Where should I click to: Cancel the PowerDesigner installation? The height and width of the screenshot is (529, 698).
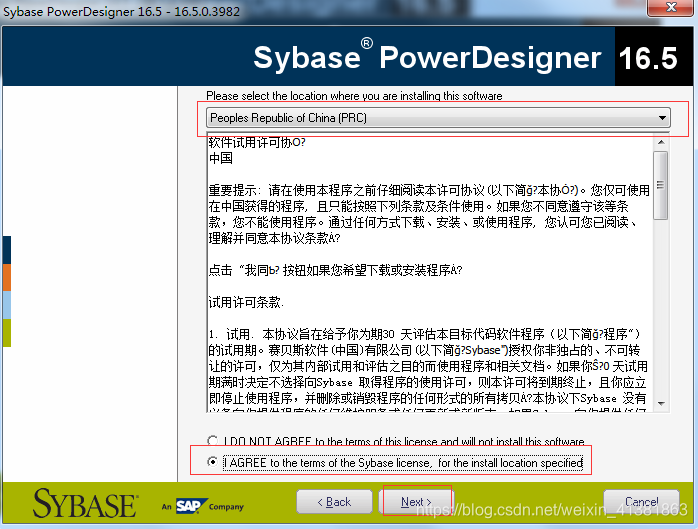641,502
